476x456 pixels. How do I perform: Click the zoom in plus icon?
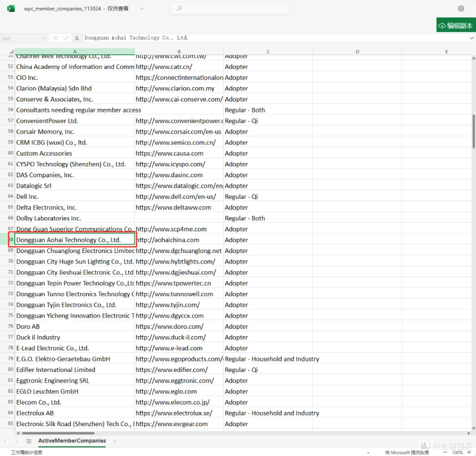pyautogui.click(x=469, y=452)
